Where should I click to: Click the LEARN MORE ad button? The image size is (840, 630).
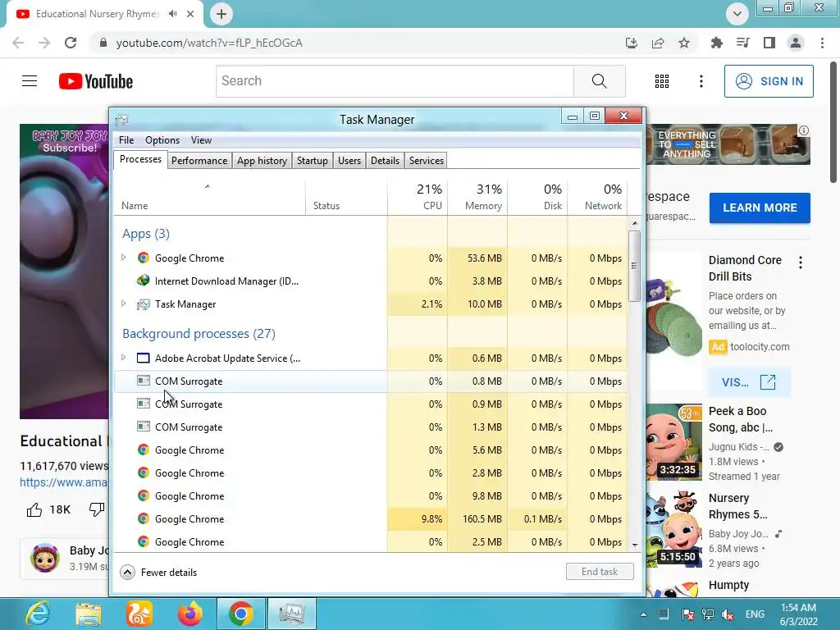[x=760, y=208]
